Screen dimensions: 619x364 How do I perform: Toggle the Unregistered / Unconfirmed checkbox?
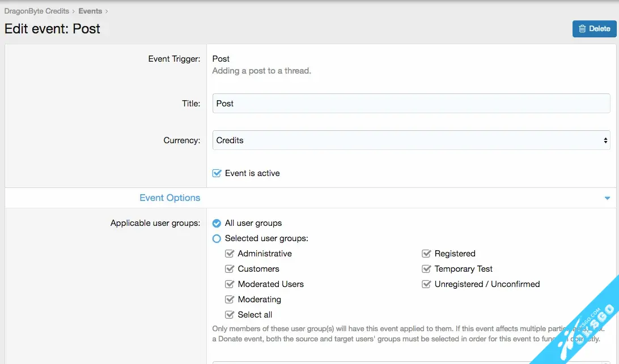(x=426, y=285)
